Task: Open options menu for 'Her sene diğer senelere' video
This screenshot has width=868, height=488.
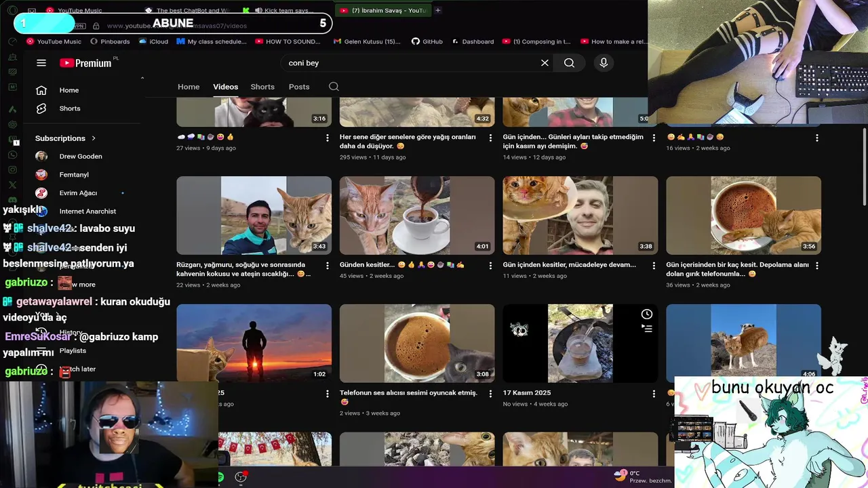Action: coord(490,138)
